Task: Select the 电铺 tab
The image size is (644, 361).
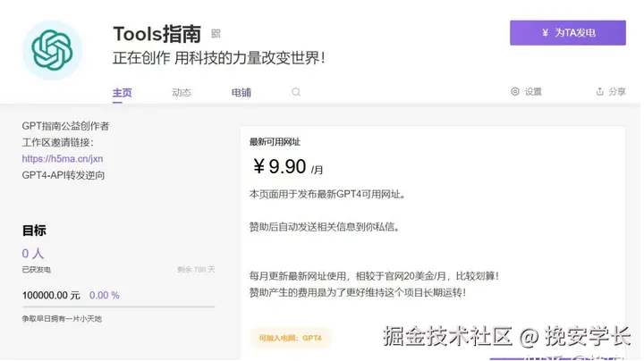Action: coord(241,92)
